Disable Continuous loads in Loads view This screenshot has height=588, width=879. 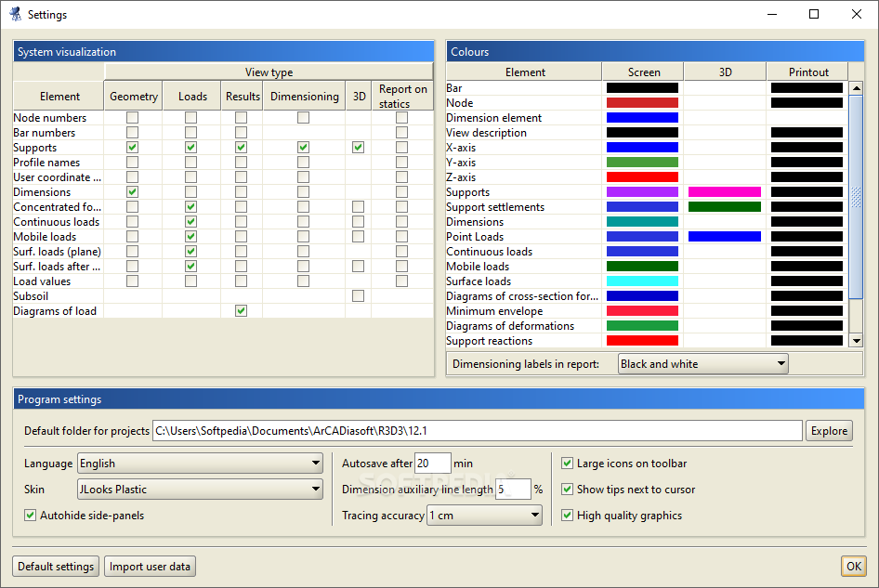click(191, 221)
